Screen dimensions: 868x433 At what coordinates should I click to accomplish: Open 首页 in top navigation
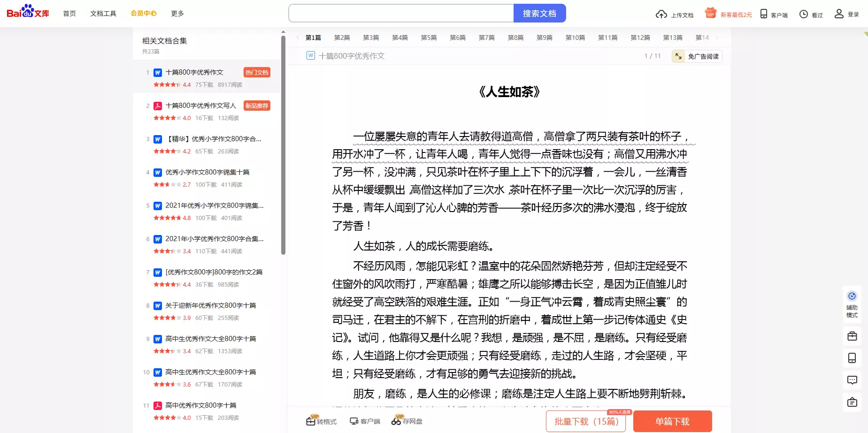pos(69,14)
